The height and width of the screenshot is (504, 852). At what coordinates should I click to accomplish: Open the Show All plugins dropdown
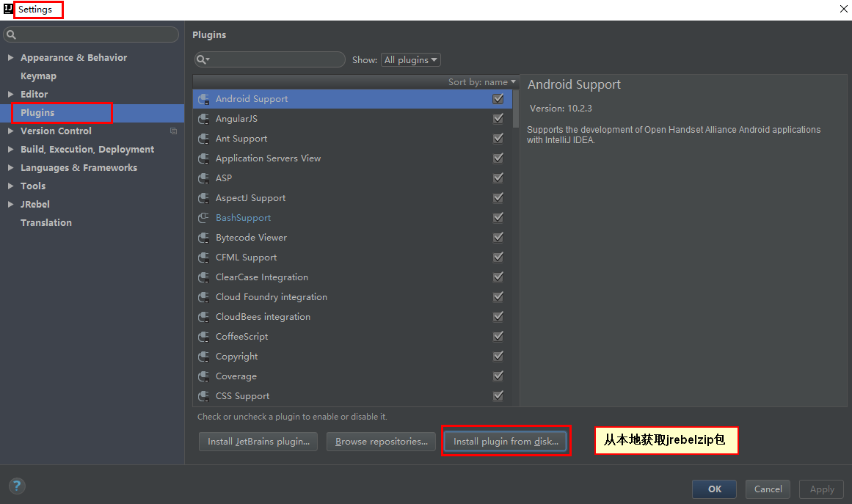[411, 59]
